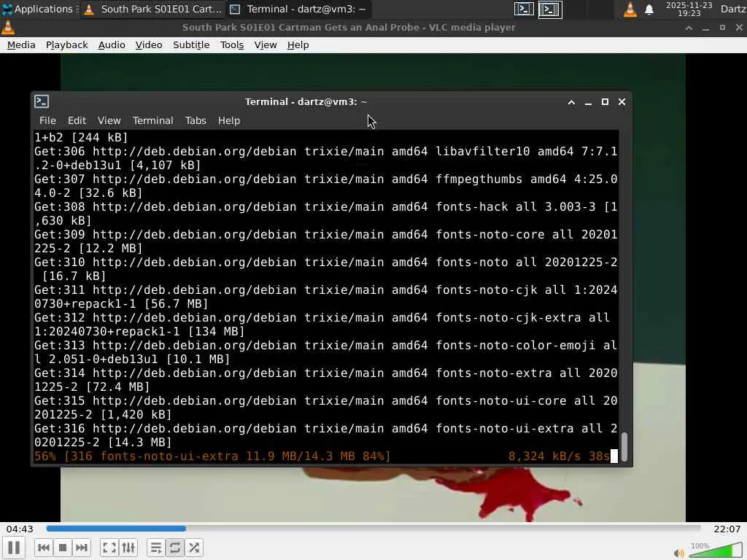Screen dimensions: 747x560
Task: Open VLC View menu
Action: click(x=266, y=44)
